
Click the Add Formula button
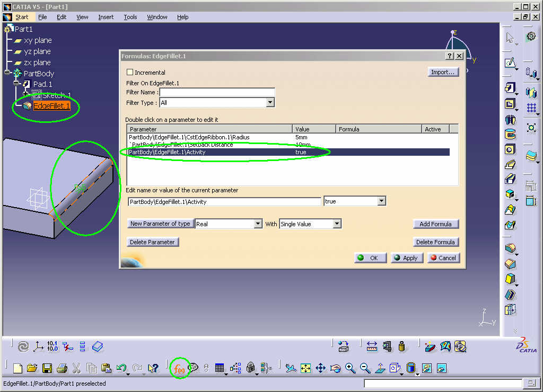(x=435, y=224)
